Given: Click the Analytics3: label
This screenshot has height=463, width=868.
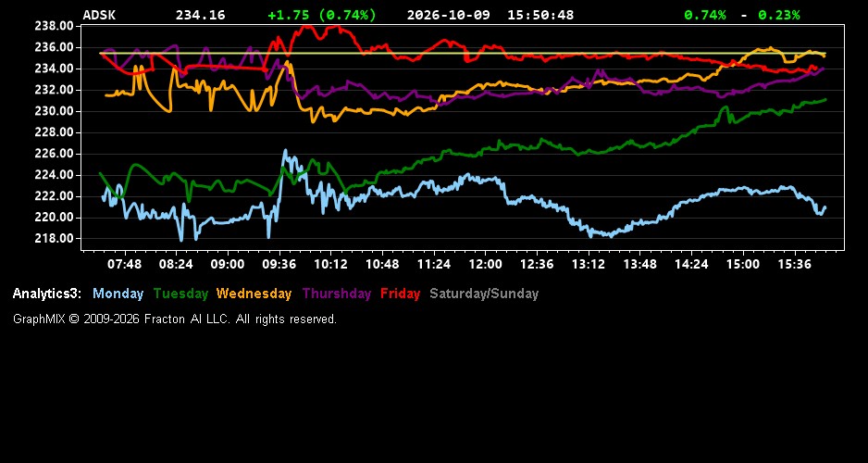Looking at the screenshot, I should [47, 294].
